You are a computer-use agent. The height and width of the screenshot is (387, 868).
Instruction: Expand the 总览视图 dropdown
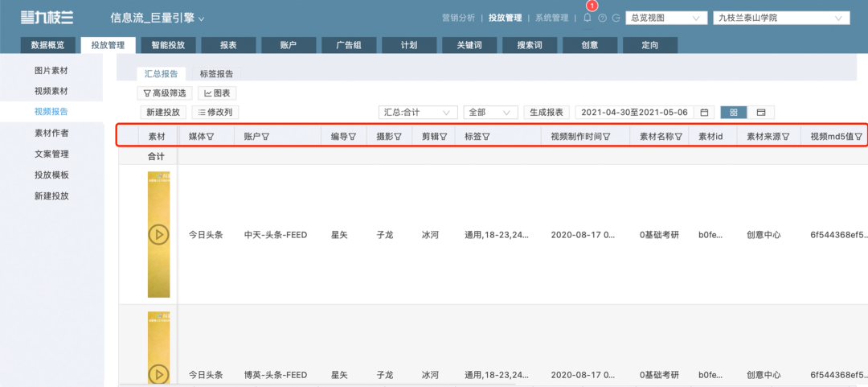point(665,18)
